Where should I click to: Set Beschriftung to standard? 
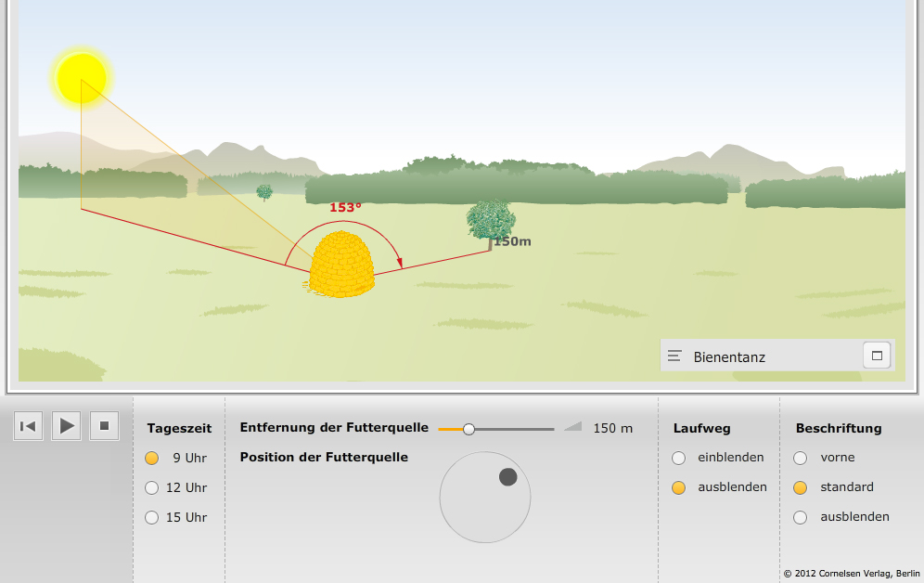click(801, 487)
